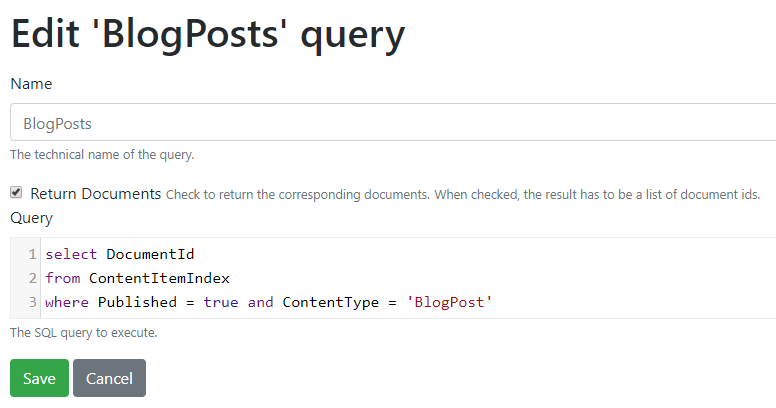Place cursor on 'from ContentItemIndex' line

click(408, 278)
